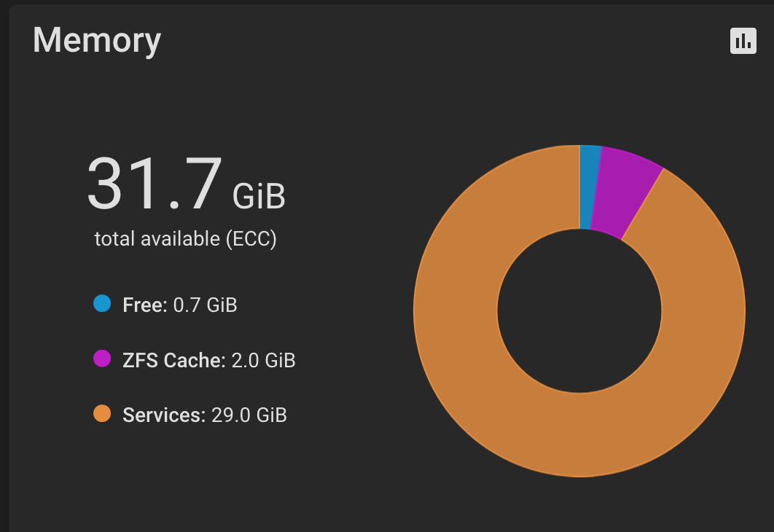Click the orange Services legend dot
The width and height of the screenshot is (774, 532).
(x=102, y=413)
